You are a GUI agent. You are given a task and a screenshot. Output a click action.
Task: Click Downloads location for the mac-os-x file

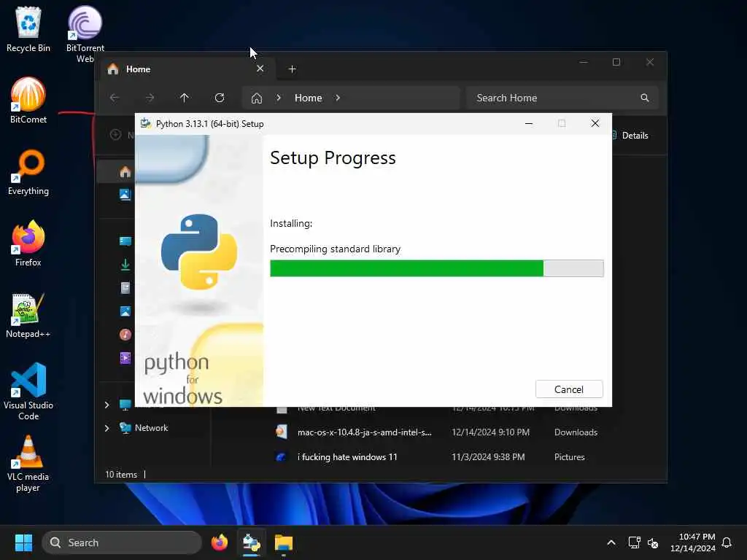576,432
